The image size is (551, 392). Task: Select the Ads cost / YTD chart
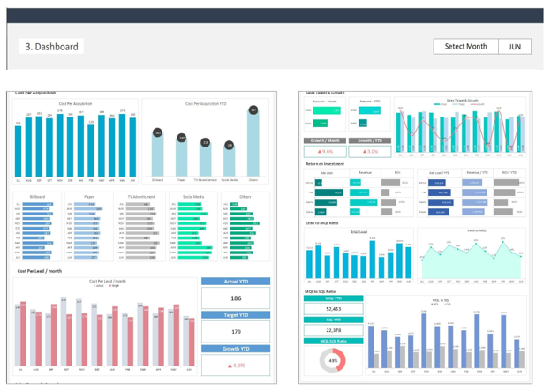(439, 192)
